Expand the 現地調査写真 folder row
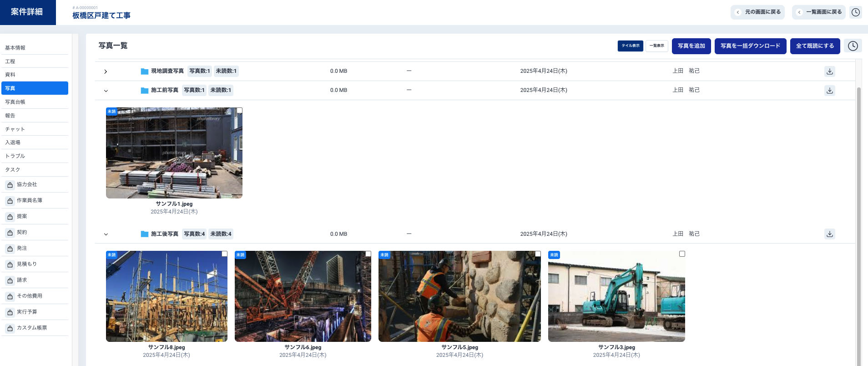The height and width of the screenshot is (366, 868). [x=106, y=71]
